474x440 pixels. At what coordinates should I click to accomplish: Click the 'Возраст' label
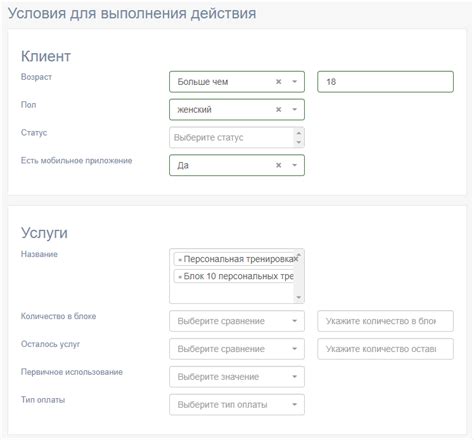[x=36, y=77]
